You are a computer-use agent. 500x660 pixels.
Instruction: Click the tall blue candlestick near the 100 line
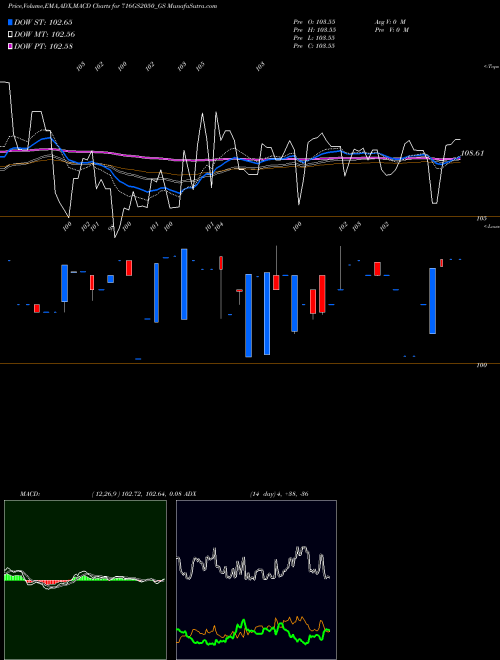tap(248, 316)
